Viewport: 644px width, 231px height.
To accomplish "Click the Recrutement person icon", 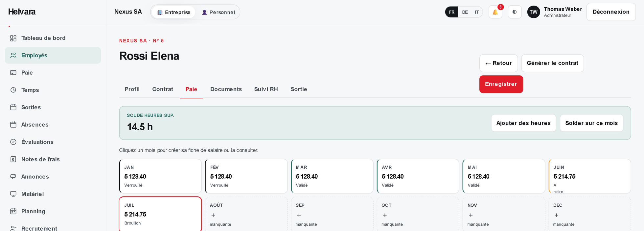I will click(x=13, y=228).
